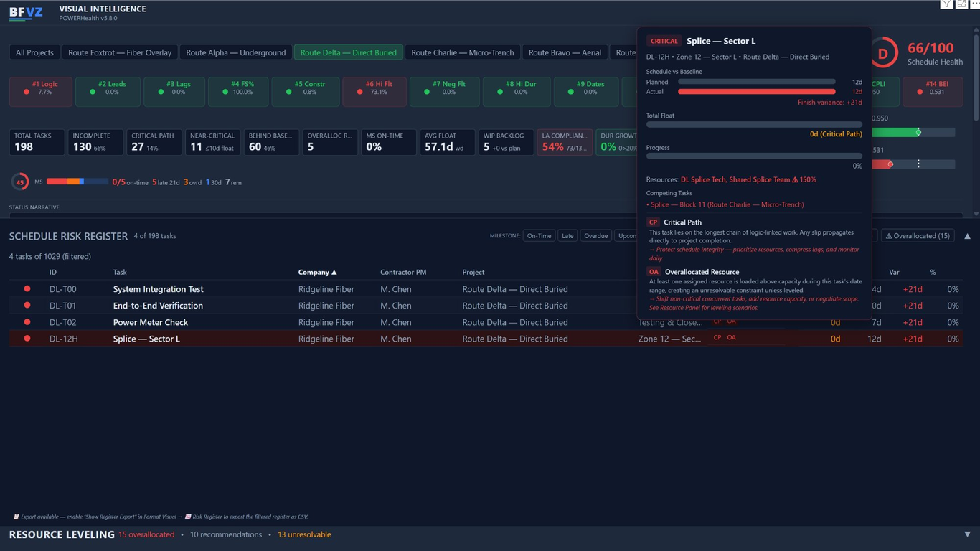This screenshot has width=980, height=551.
Task: Switch to Route Alpha — Underground tab
Action: [x=235, y=52]
